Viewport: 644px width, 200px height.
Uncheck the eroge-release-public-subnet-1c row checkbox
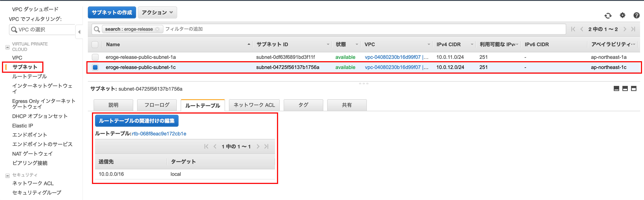[x=95, y=67]
